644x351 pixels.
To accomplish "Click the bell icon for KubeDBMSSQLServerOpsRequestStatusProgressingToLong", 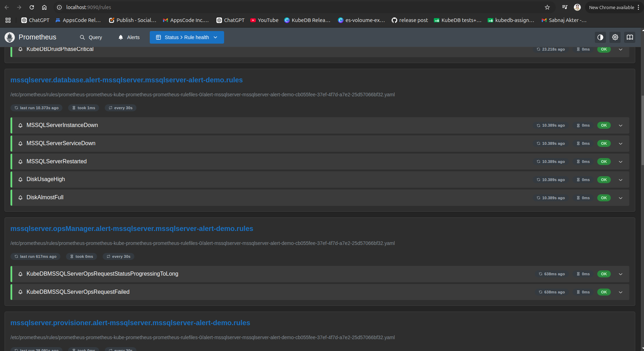I will pyautogui.click(x=21, y=274).
